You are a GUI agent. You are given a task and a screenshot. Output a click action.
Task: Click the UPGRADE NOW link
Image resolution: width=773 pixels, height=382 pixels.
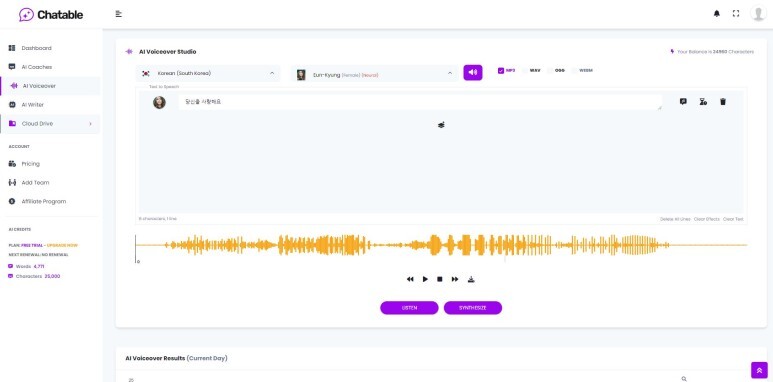pos(62,245)
